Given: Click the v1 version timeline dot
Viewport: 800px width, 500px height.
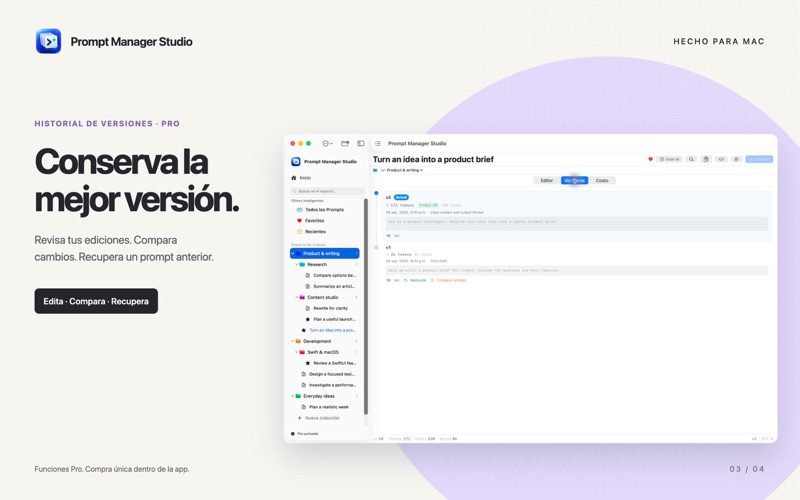Looking at the screenshot, I should pyautogui.click(x=377, y=247).
